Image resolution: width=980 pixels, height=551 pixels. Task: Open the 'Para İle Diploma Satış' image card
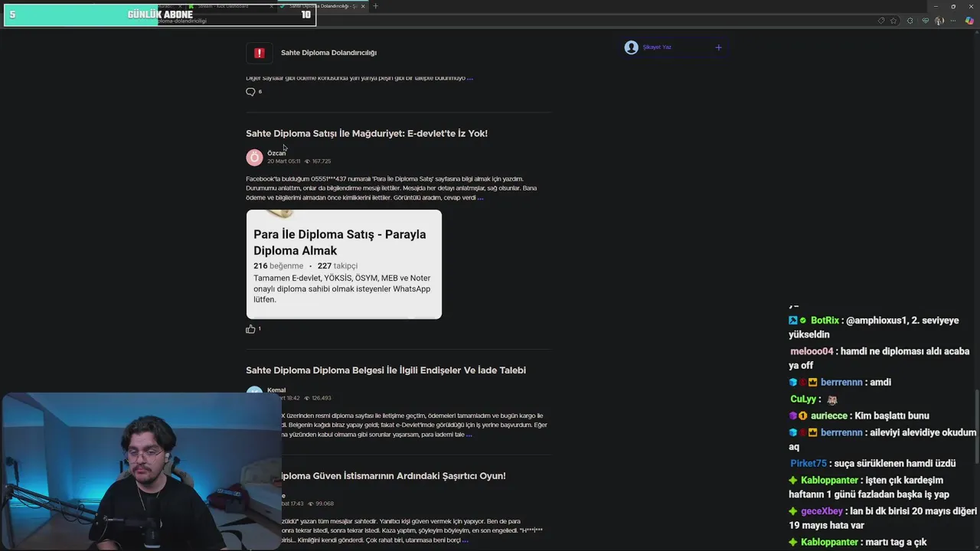[x=344, y=264]
